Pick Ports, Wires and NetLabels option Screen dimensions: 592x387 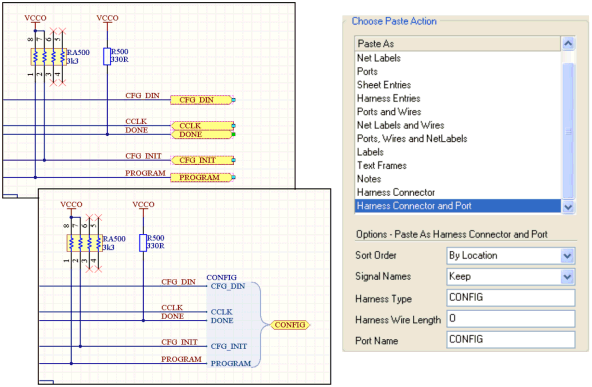[458, 139]
